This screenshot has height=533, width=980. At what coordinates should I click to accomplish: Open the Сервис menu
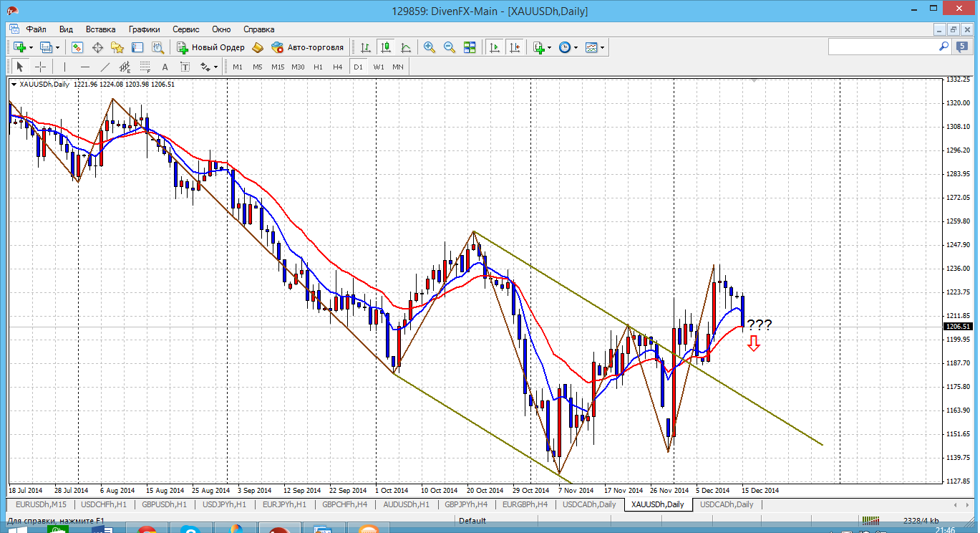point(186,29)
